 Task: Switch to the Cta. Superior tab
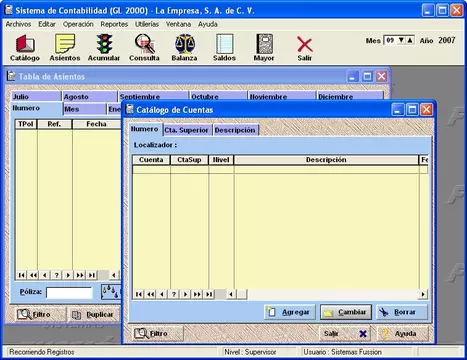(x=187, y=130)
